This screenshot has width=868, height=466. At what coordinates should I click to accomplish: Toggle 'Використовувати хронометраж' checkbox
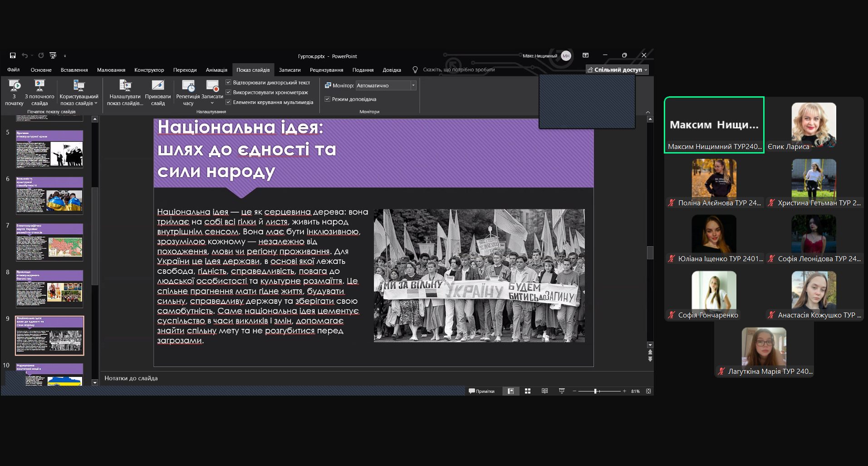click(x=229, y=92)
